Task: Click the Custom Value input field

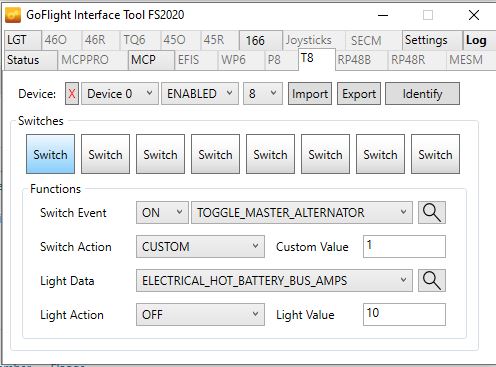Action: (x=404, y=247)
